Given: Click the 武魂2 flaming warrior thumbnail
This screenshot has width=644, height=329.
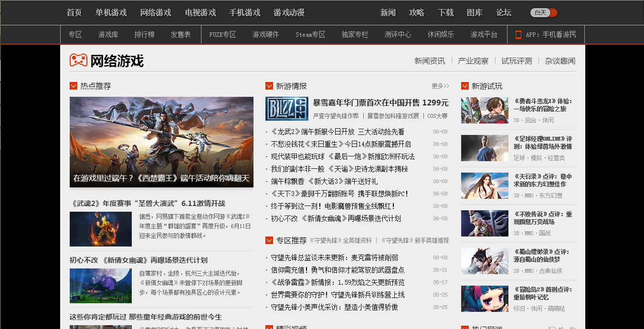Looking at the screenshot, I should (x=101, y=229).
